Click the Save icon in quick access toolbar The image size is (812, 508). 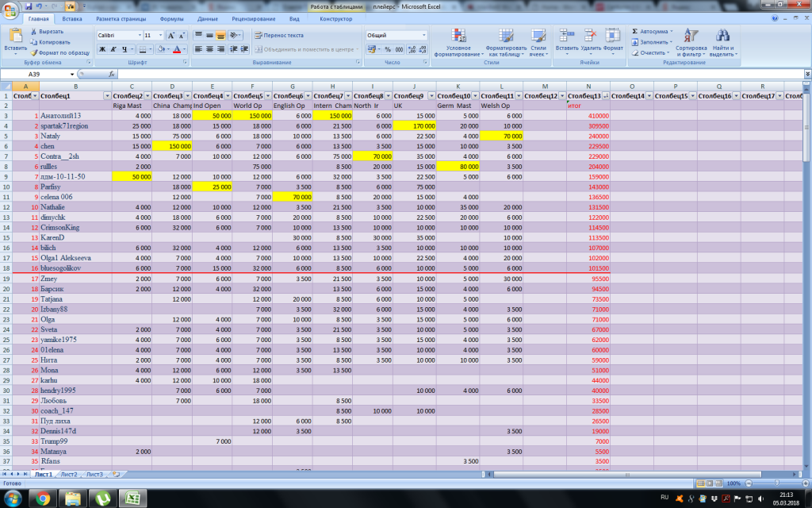point(29,6)
